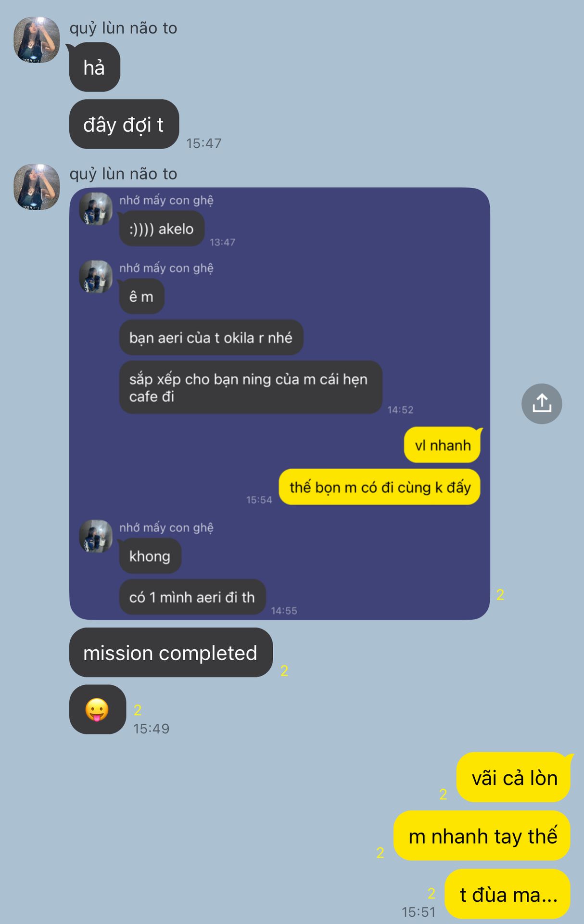Image resolution: width=584 pixels, height=924 pixels.
Task: Open the avatar above the forwarded screenshot
Action: point(37,187)
